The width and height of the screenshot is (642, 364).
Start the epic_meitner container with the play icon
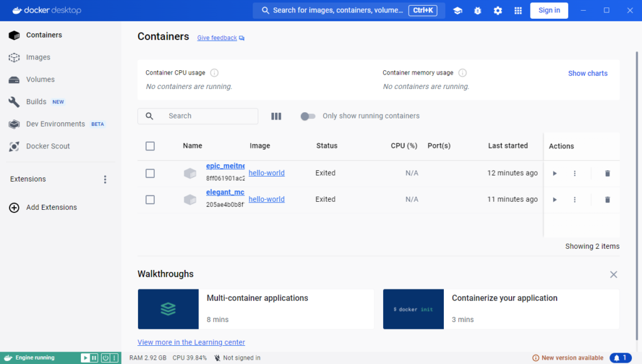point(554,174)
